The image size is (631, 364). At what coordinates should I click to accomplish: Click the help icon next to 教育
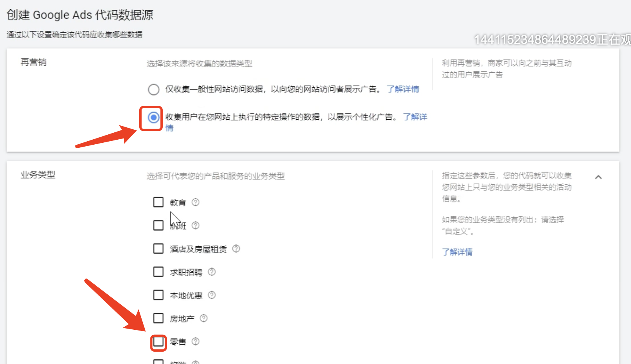pos(195,202)
